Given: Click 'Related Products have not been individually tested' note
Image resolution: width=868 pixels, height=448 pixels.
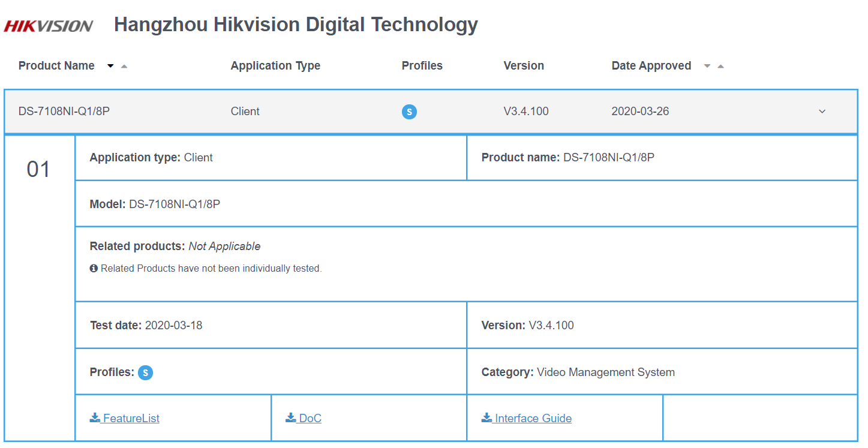Looking at the screenshot, I should click(211, 269).
